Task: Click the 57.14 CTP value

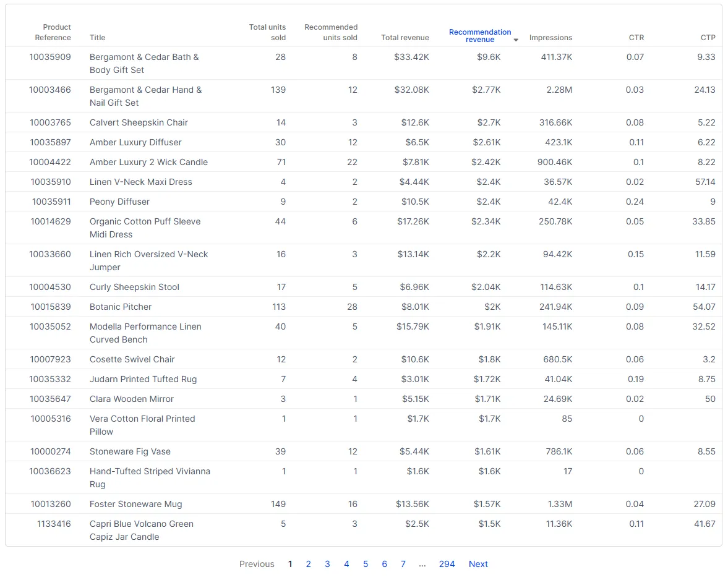Action: tap(704, 182)
